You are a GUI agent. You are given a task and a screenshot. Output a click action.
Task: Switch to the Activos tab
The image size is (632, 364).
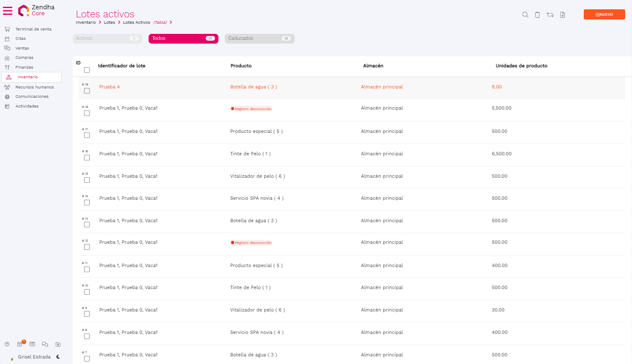point(107,39)
